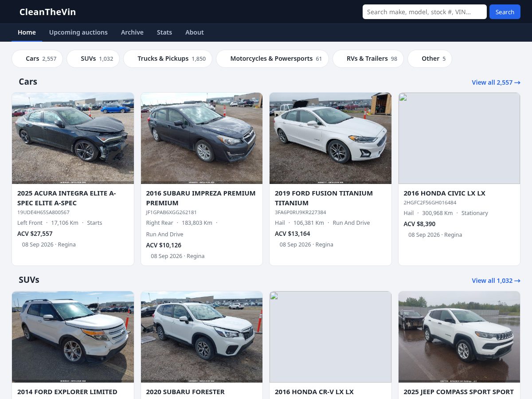This screenshot has height=399, width=532.
Task: Open the Acura Integra photo
Action: pos(73,138)
